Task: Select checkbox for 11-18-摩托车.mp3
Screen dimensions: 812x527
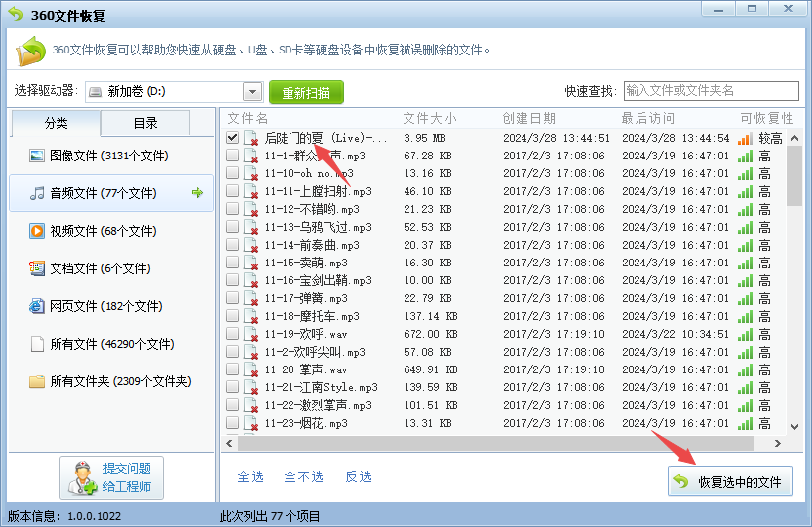Action: tap(233, 316)
